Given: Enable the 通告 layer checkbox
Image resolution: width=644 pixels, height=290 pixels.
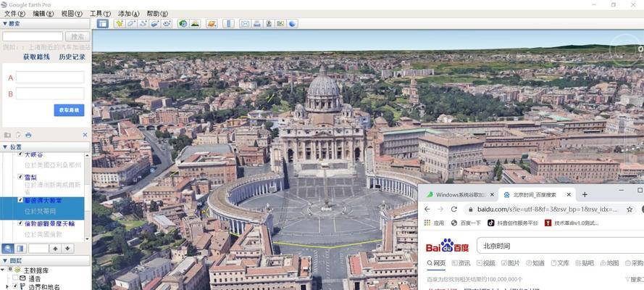Looking at the screenshot, I should coord(14,278).
